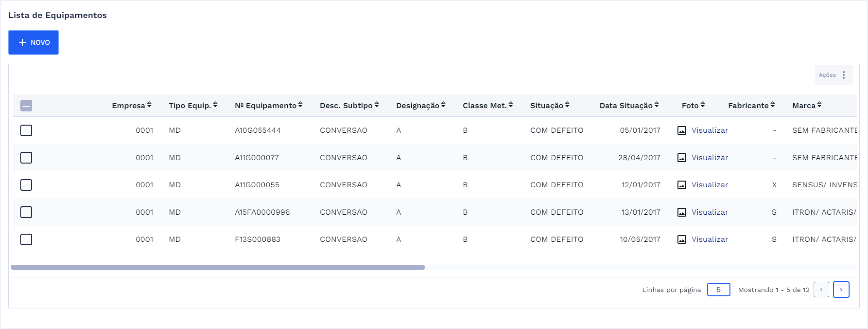
Task: Sort by Situação column arrows
Action: [x=567, y=105]
